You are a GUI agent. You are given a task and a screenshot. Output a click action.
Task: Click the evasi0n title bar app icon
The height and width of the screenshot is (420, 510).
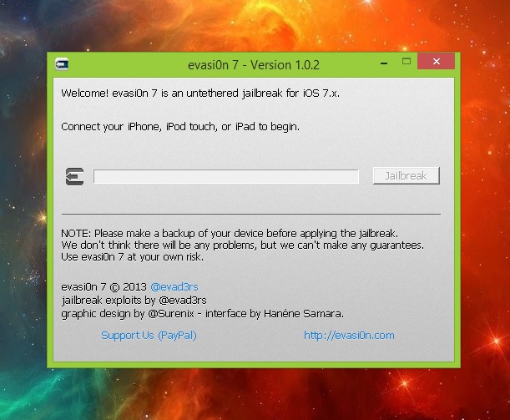62,64
